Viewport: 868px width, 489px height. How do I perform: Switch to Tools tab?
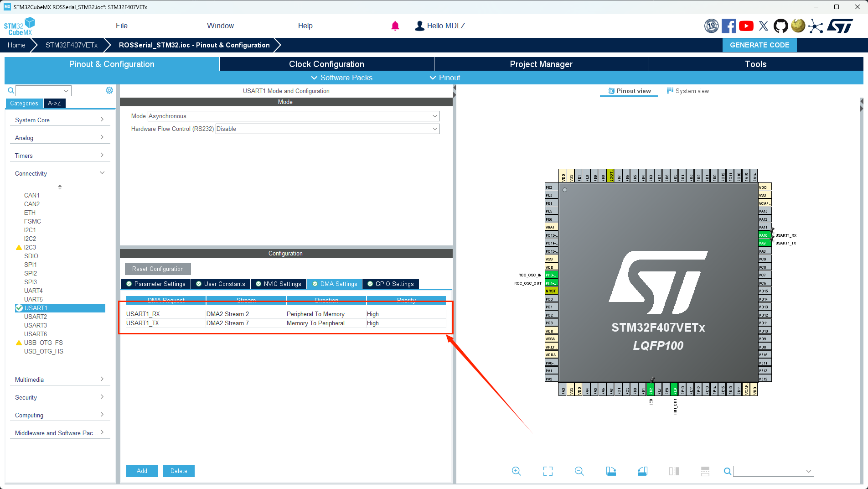click(756, 64)
